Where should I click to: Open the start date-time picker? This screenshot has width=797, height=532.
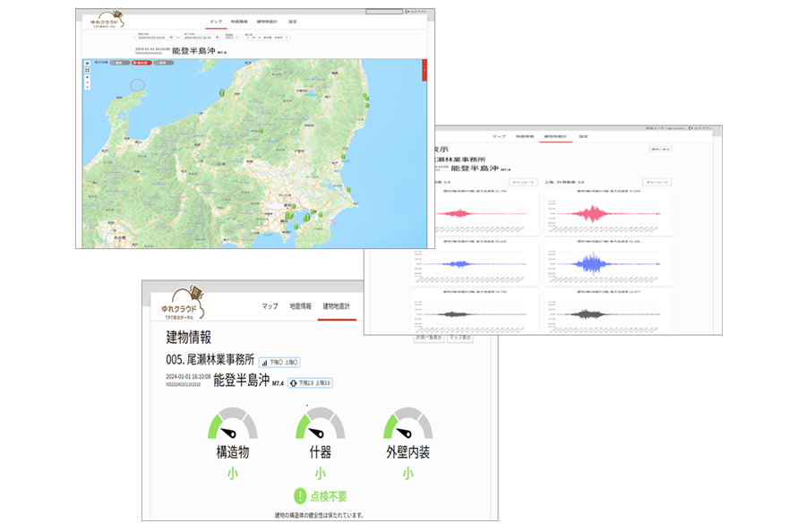(x=154, y=38)
